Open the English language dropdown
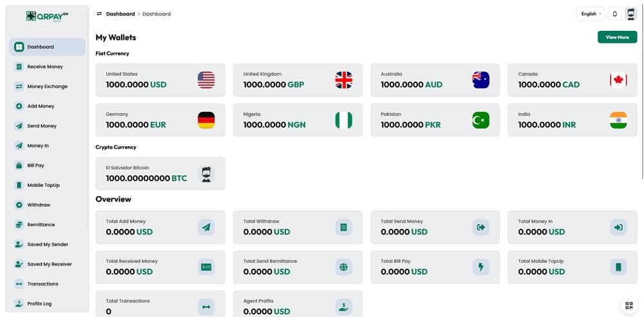The image size is (644, 317). click(x=591, y=14)
